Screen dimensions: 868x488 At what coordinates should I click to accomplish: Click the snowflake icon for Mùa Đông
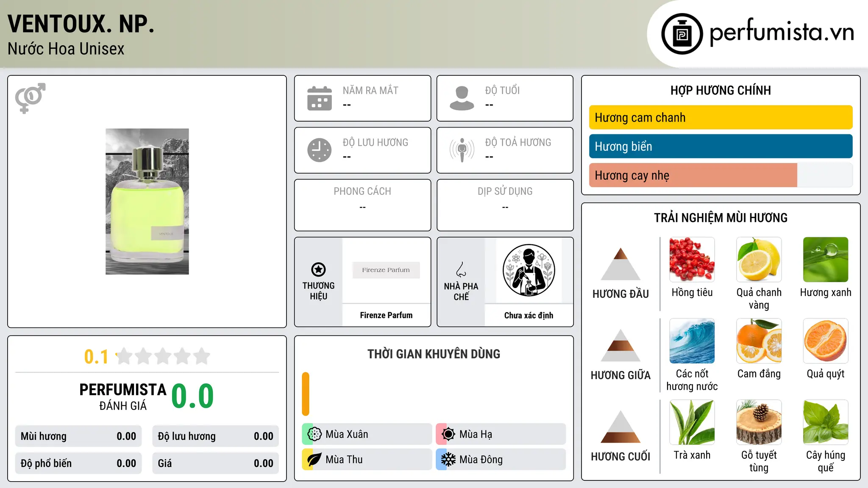[448, 460]
